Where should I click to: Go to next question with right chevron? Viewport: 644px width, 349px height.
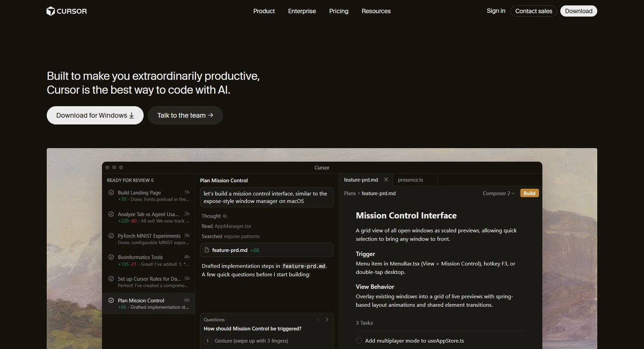(x=327, y=320)
